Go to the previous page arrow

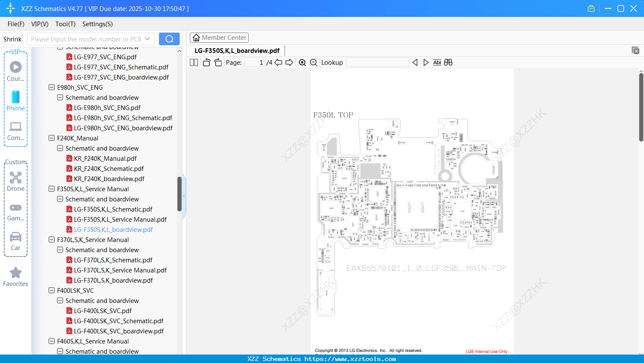278,62
